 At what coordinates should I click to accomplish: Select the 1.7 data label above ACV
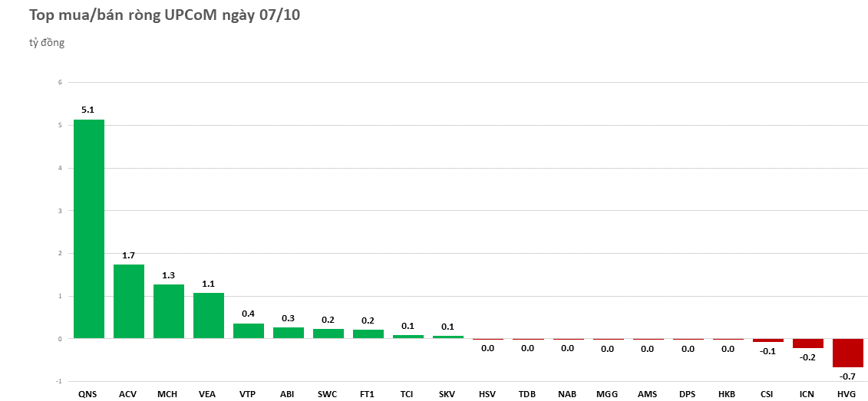[x=129, y=255]
